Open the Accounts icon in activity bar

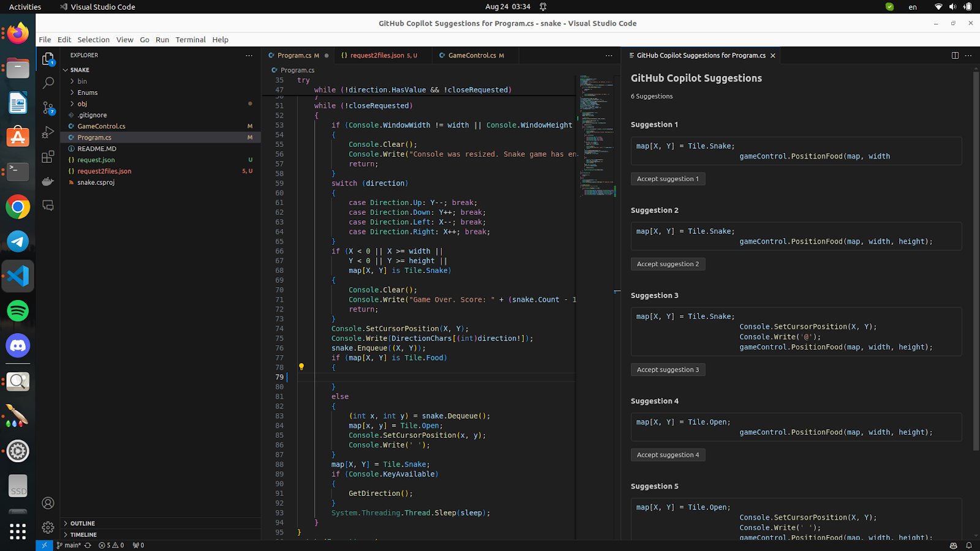pos(48,503)
